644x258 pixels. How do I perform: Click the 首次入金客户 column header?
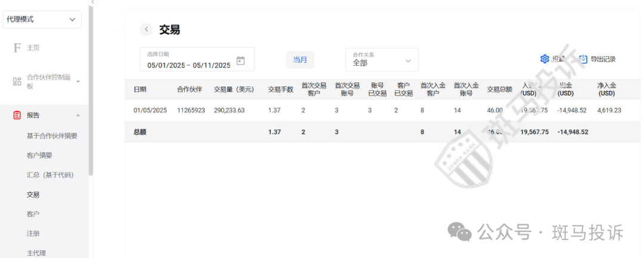click(433, 90)
